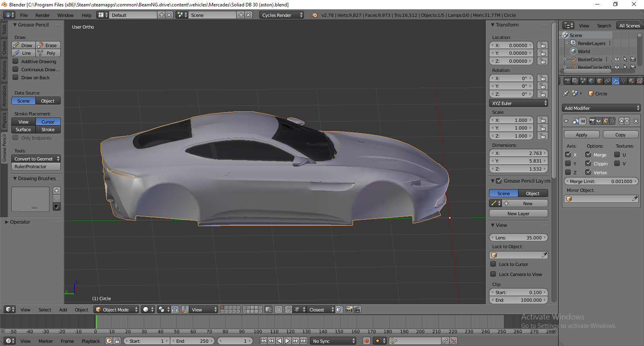This screenshot has height=346, width=644.
Task: Expand the Operator panel
Action: 7,222
